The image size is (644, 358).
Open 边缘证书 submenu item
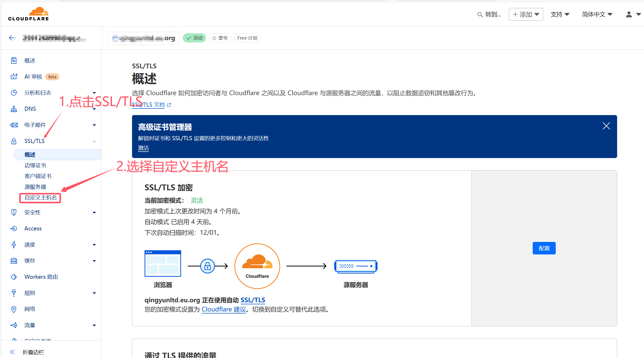point(35,165)
